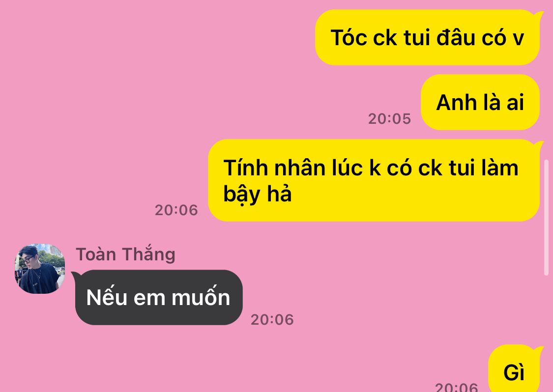Click the timestamp beside "Tính nhân lúc" message
Screen dimensions: 553x392
pyautogui.click(x=176, y=210)
